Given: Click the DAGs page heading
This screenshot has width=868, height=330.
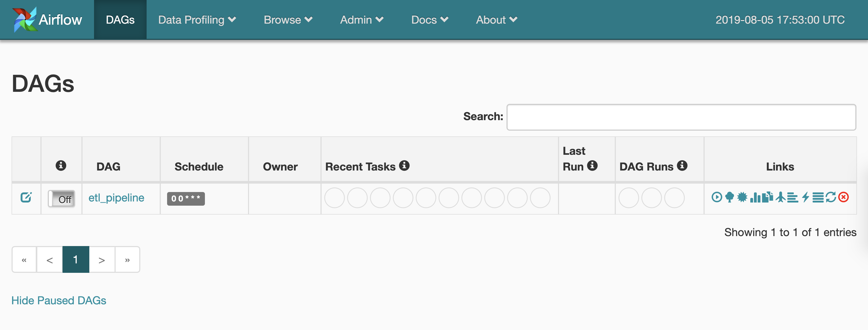Looking at the screenshot, I should click(43, 83).
